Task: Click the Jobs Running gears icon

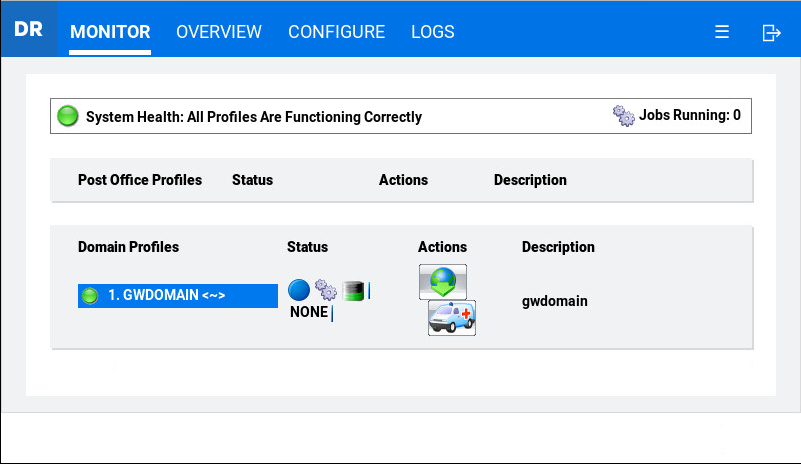Action: click(x=624, y=115)
